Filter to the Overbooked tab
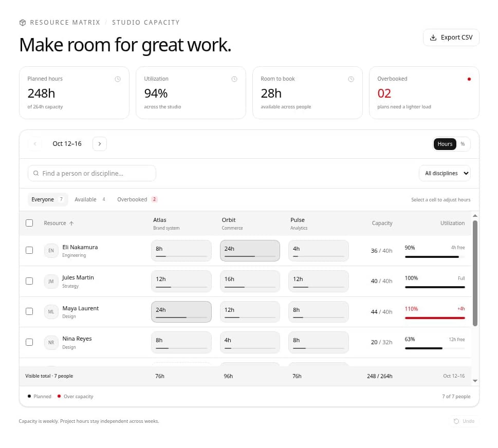 [137, 199]
